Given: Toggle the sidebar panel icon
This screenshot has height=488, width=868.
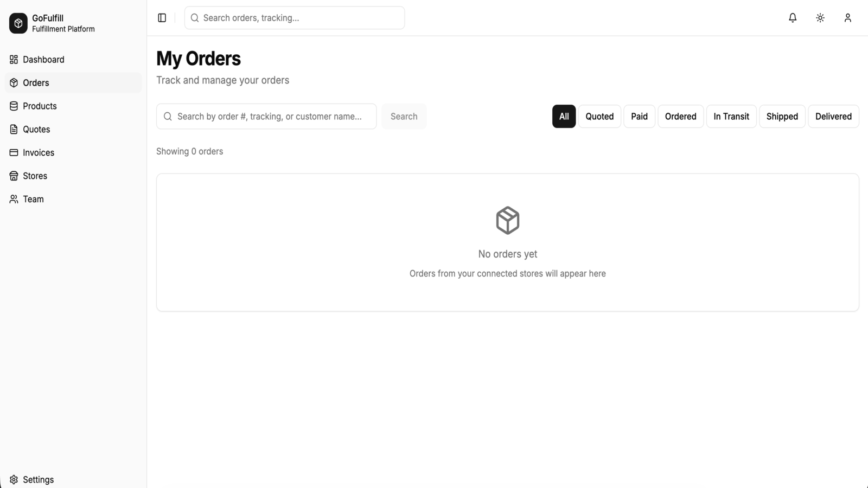Looking at the screenshot, I should pyautogui.click(x=162, y=18).
